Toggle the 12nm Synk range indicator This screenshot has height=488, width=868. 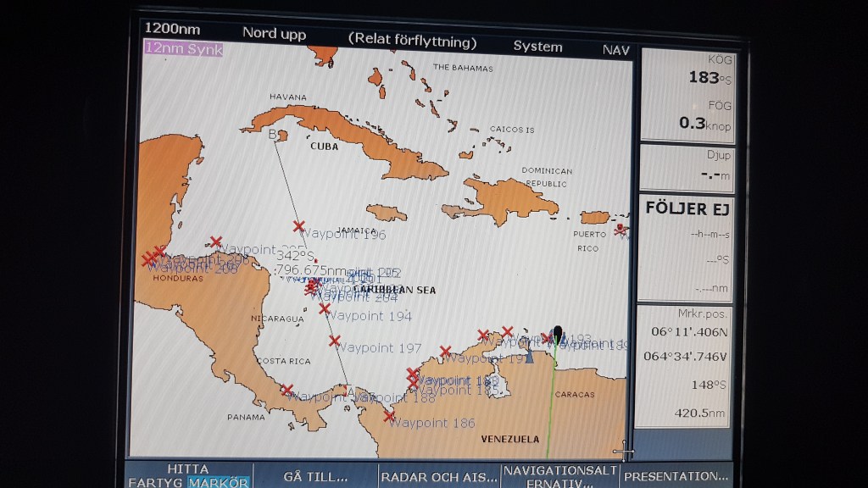(x=183, y=48)
